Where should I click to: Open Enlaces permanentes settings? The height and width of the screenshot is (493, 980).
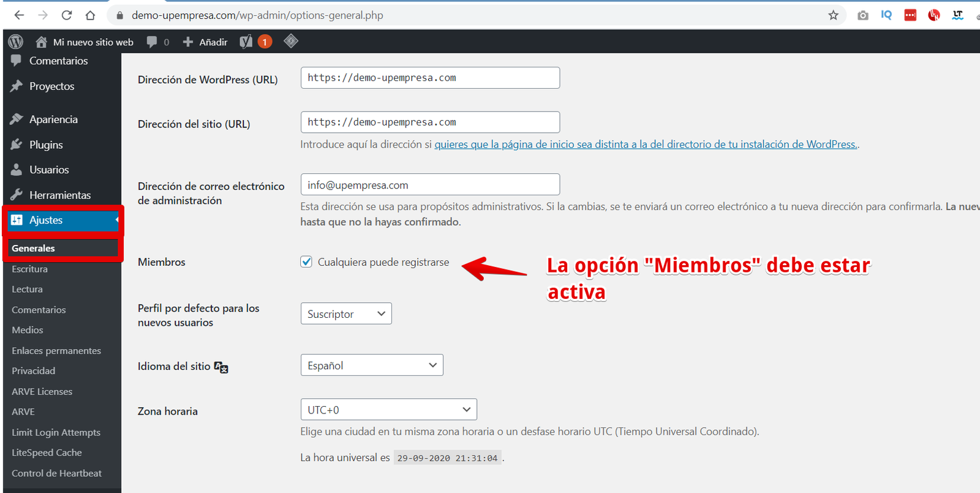[x=56, y=351]
